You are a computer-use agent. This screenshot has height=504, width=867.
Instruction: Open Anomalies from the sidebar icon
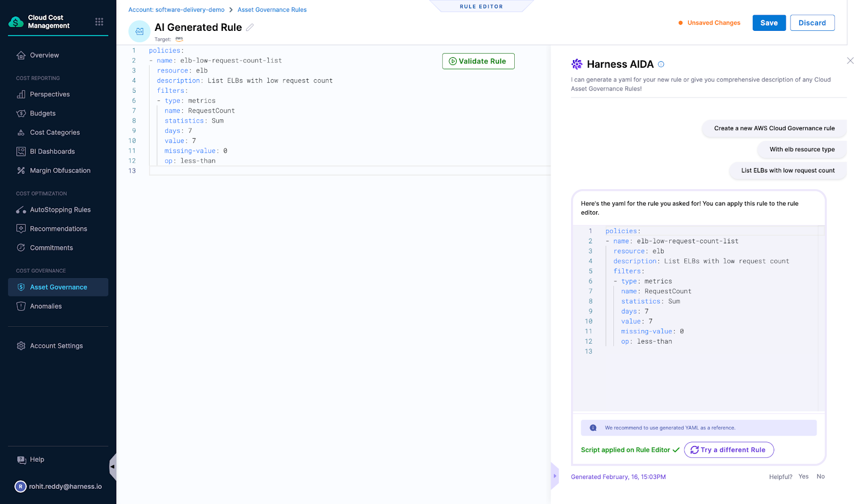[21, 306]
